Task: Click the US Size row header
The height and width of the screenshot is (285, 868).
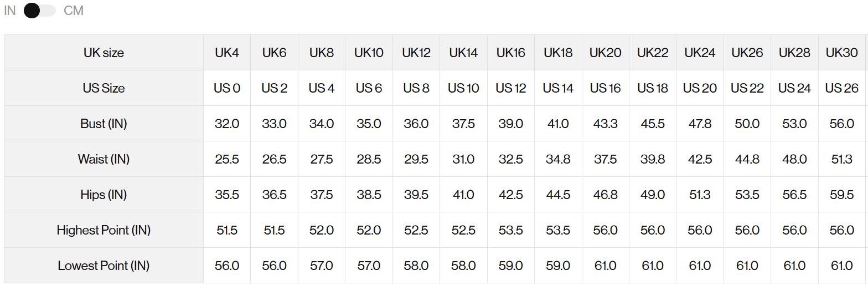Action: tap(104, 88)
